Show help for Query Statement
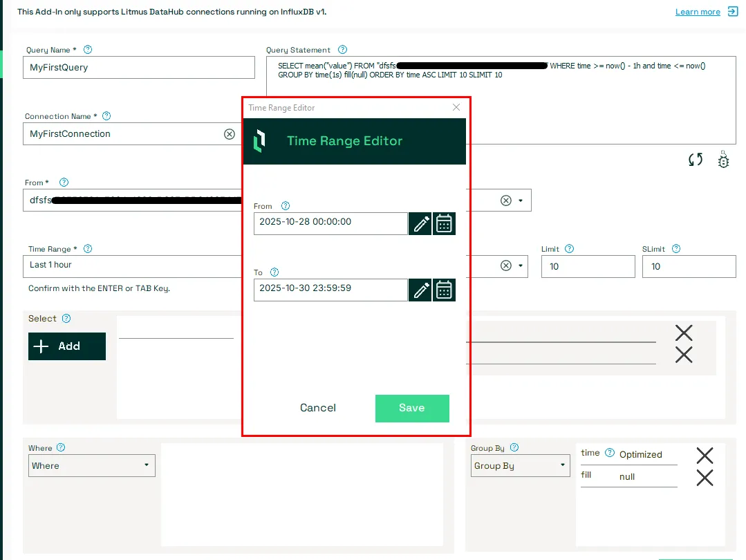746x560 pixels. click(342, 50)
